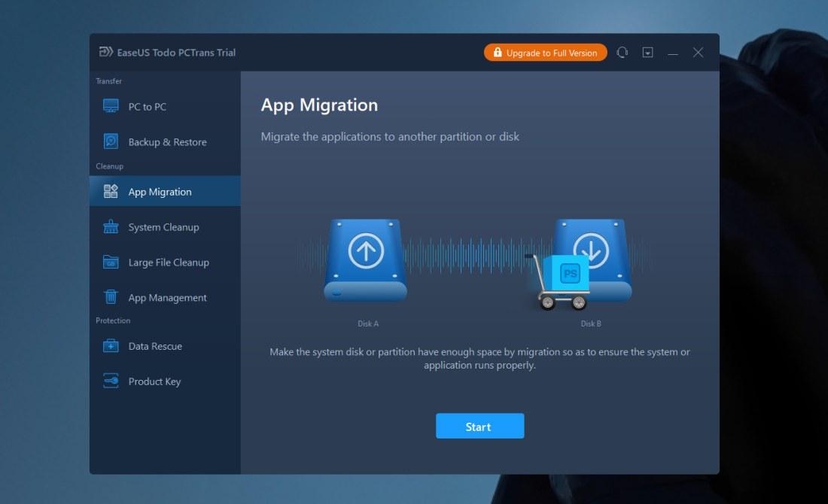Screen dimensions: 828x504
Task: Select App Migration in the sidebar
Action: (165, 191)
